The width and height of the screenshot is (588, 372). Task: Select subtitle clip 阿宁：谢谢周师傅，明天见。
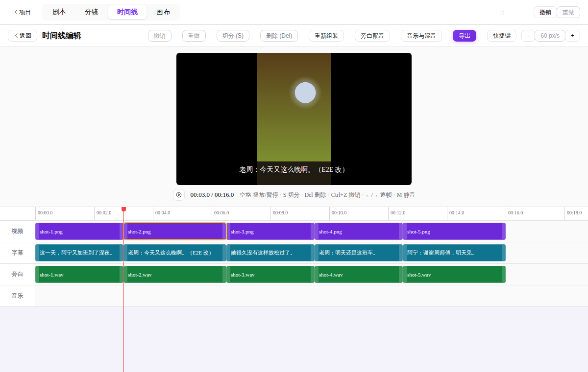(454, 253)
